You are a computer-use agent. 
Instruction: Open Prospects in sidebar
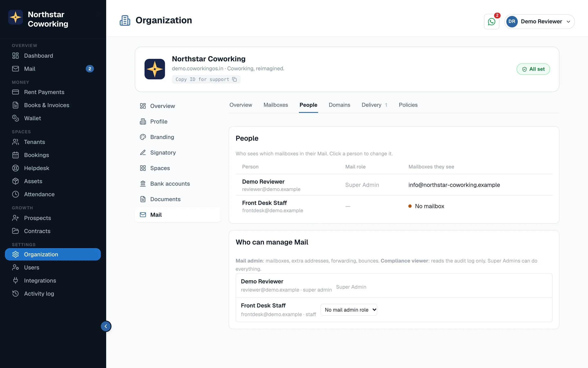click(53, 218)
